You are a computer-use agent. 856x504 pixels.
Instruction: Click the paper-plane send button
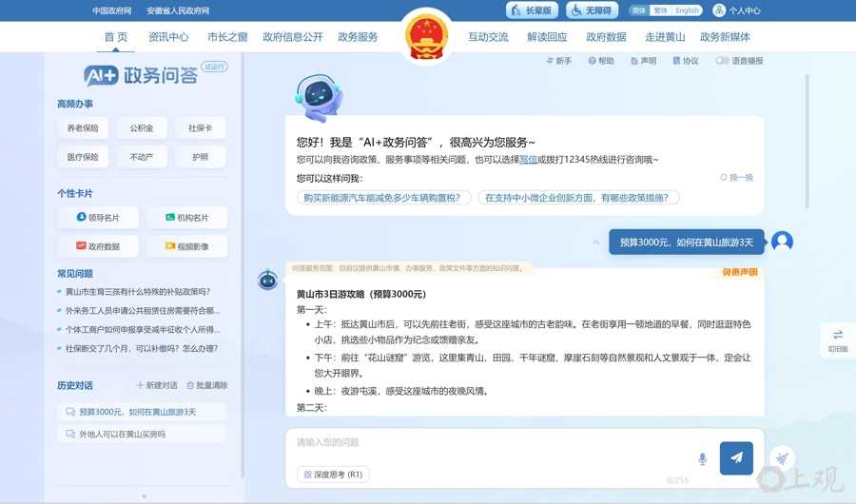[x=736, y=458]
